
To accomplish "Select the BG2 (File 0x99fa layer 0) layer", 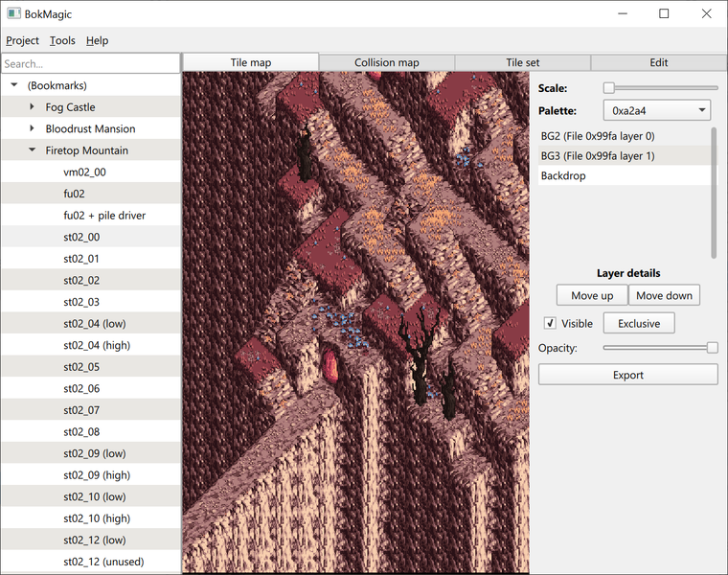I will pos(624,136).
